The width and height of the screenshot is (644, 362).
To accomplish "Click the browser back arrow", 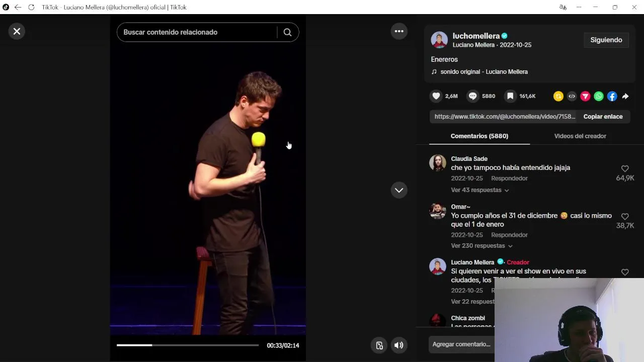I will (18, 7).
